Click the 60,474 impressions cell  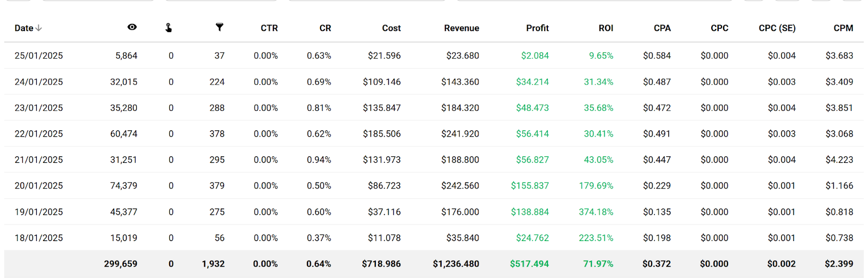coord(124,134)
